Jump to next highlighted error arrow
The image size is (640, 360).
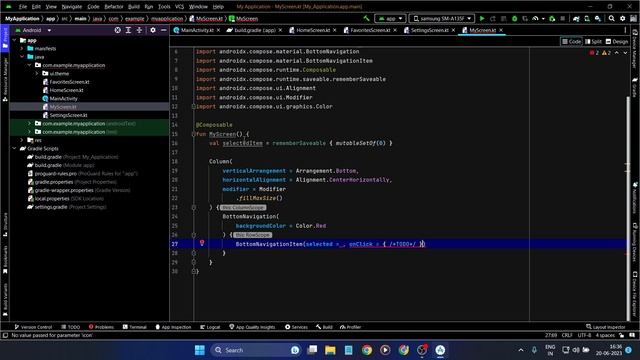click(x=625, y=53)
